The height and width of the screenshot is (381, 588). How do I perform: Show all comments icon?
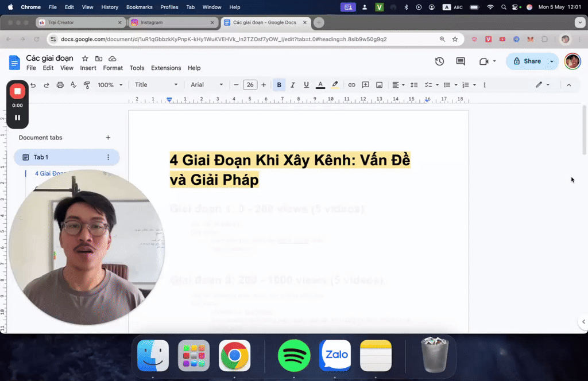coord(461,61)
